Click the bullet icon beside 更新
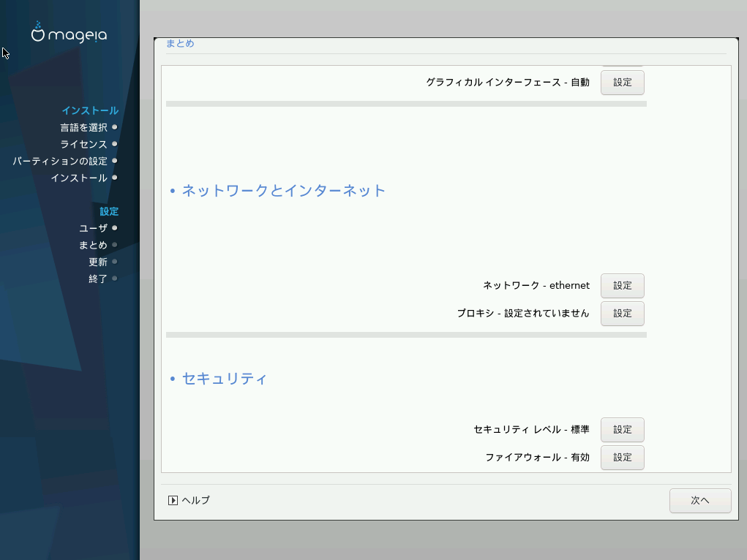Image resolution: width=747 pixels, height=560 pixels. tap(115, 262)
